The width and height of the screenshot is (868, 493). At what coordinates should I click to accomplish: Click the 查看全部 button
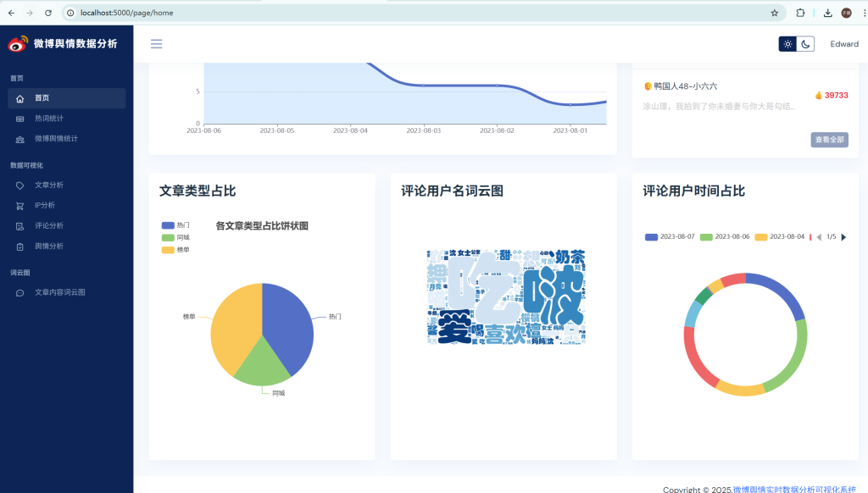click(x=829, y=140)
